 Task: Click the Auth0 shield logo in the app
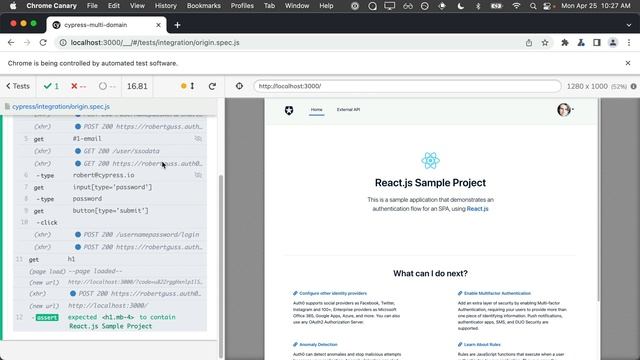point(289,110)
